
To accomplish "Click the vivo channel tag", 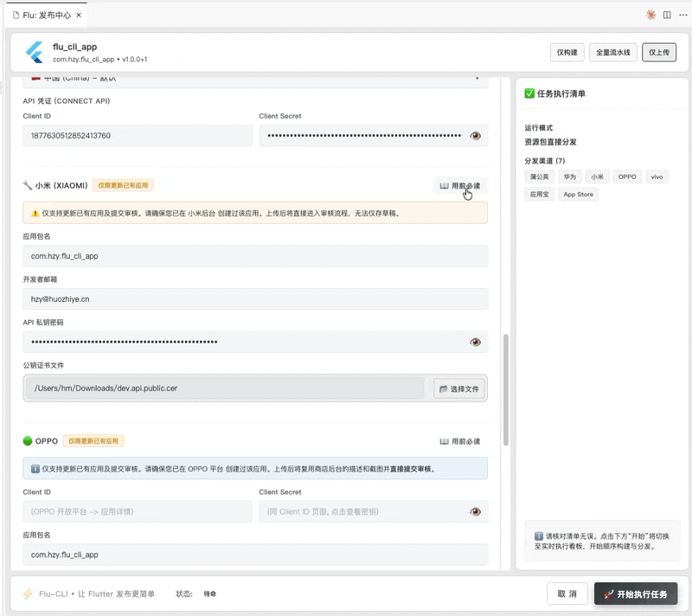I will click(657, 177).
